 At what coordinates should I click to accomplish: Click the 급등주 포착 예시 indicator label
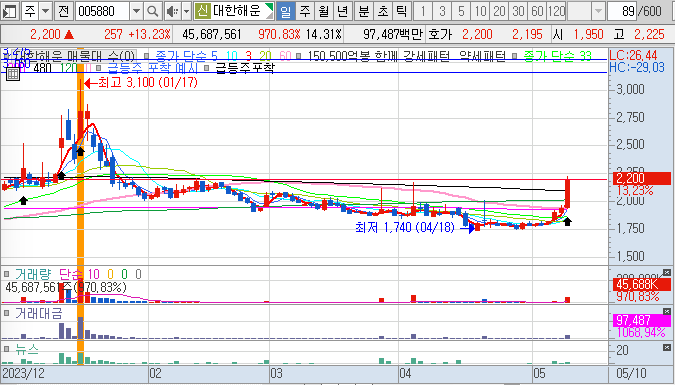(x=152, y=68)
